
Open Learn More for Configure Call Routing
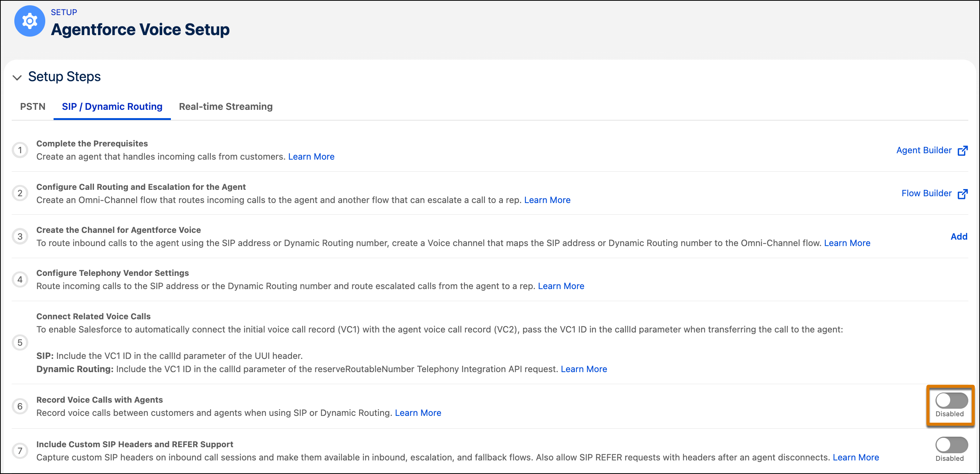pos(547,200)
